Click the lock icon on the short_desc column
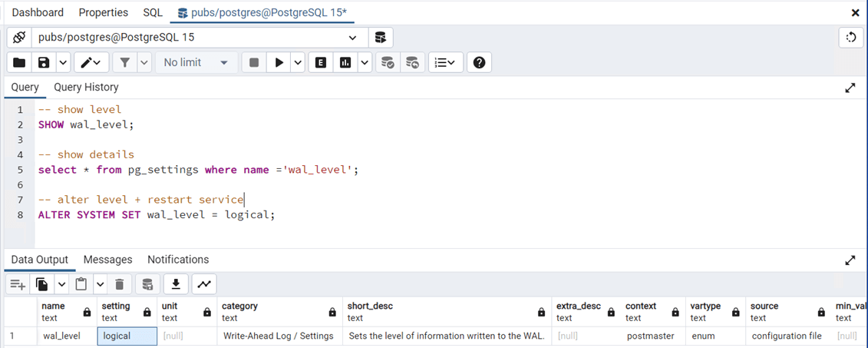Image resolution: width=868 pixels, height=348 pixels. [x=542, y=313]
